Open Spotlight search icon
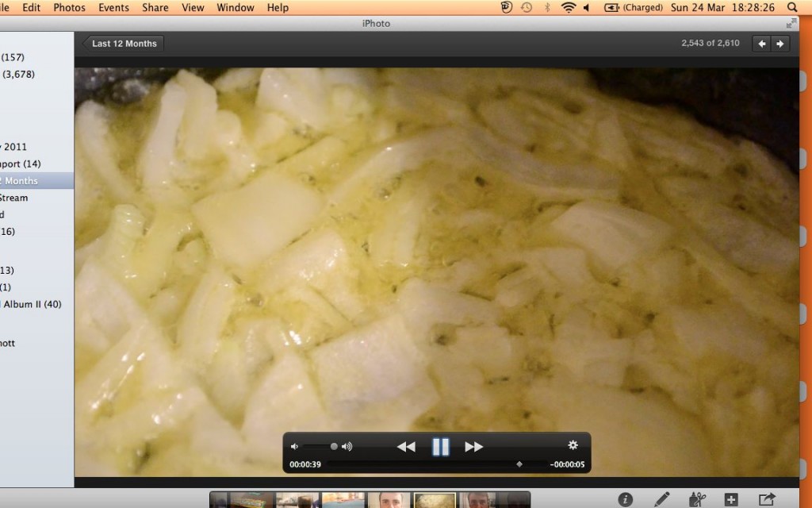 pos(792,7)
